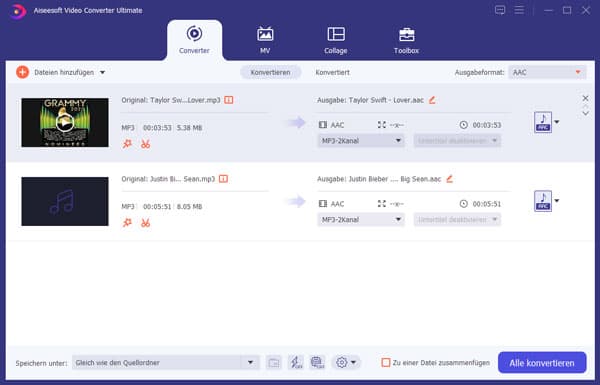Open the output folder icon
The width and height of the screenshot is (600, 385).
[x=274, y=362]
